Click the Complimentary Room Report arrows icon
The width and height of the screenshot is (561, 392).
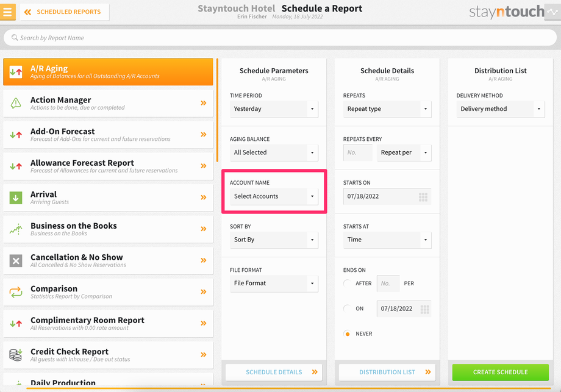(16, 324)
